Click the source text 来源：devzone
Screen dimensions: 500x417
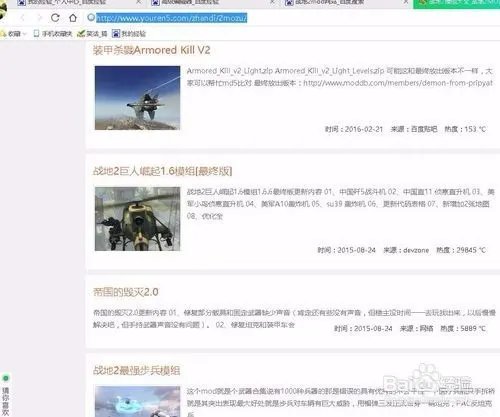[x=406, y=250]
